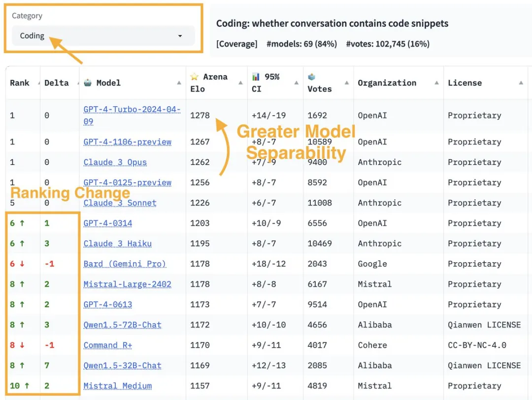
Task: Select the 1278 Elo score cell
Action: point(200,116)
